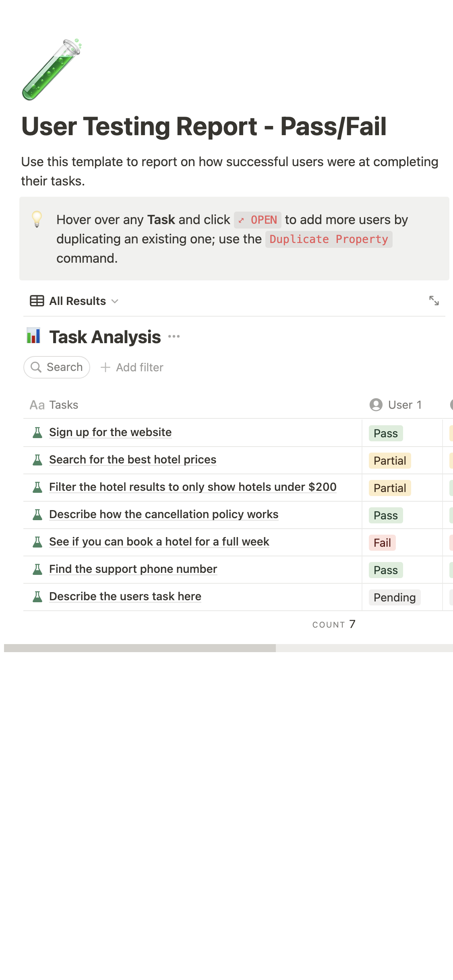The height and width of the screenshot is (980, 453).
Task: Click the User 1 column header
Action: click(x=404, y=405)
